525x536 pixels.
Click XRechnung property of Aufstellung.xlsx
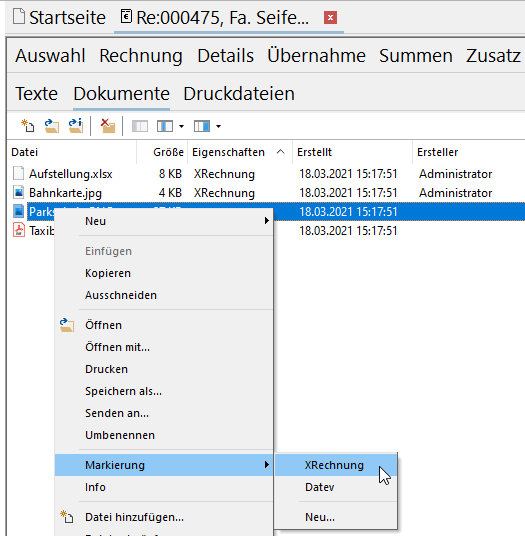[224, 174]
